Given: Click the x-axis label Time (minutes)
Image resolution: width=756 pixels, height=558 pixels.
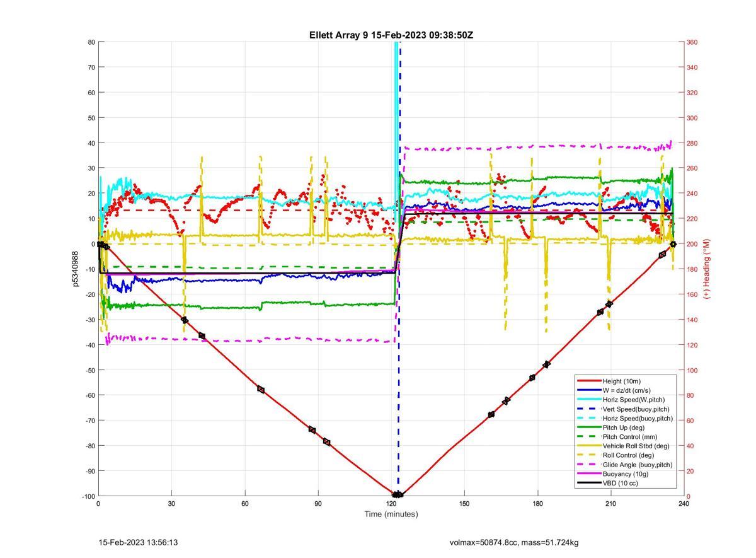Looking at the screenshot, I should tap(391, 514).
